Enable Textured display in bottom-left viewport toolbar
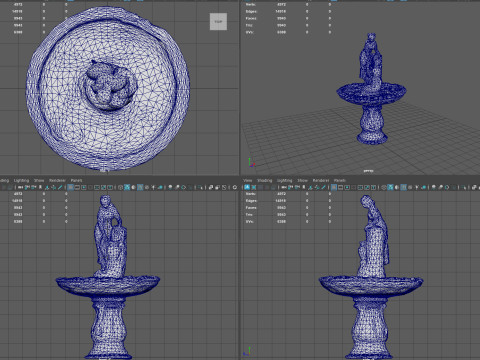 [147, 187]
